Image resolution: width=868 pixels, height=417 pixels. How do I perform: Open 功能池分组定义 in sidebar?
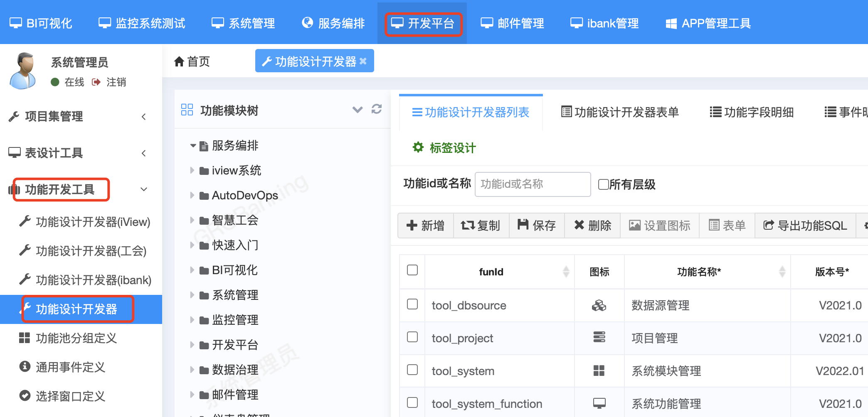click(68, 338)
